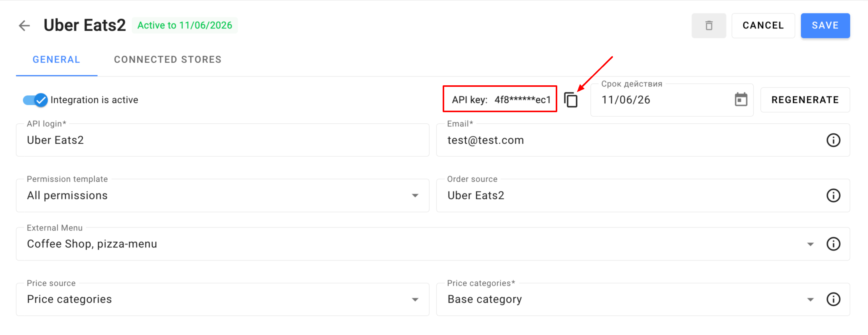Click the Email field info icon
The image size is (868, 335).
[x=833, y=140]
